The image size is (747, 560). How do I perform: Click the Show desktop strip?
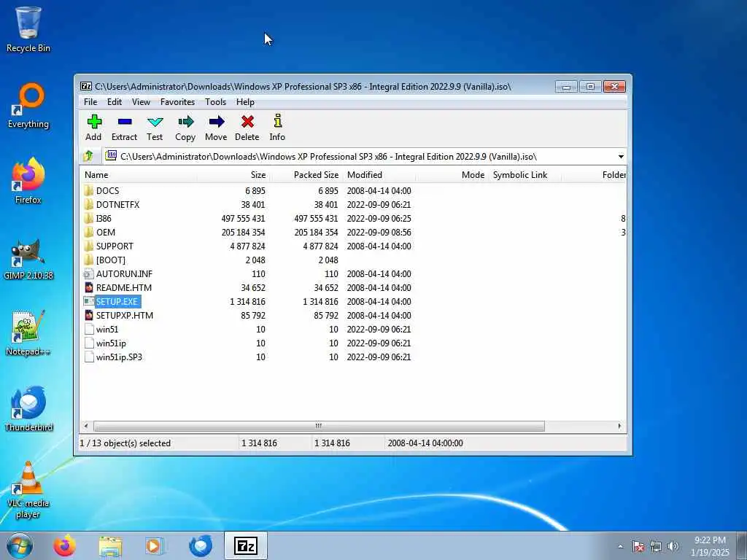pos(742,545)
